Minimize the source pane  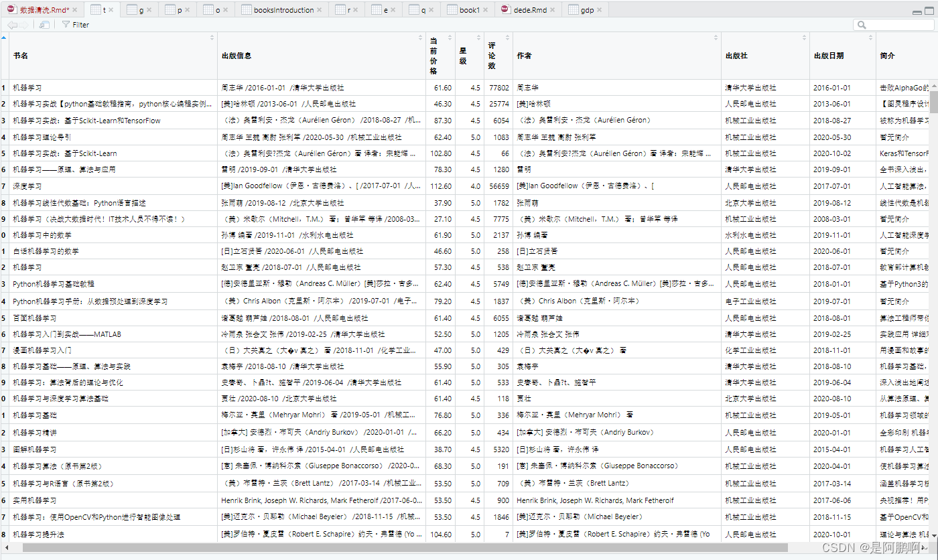pyautogui.click(x=917, y=12)
